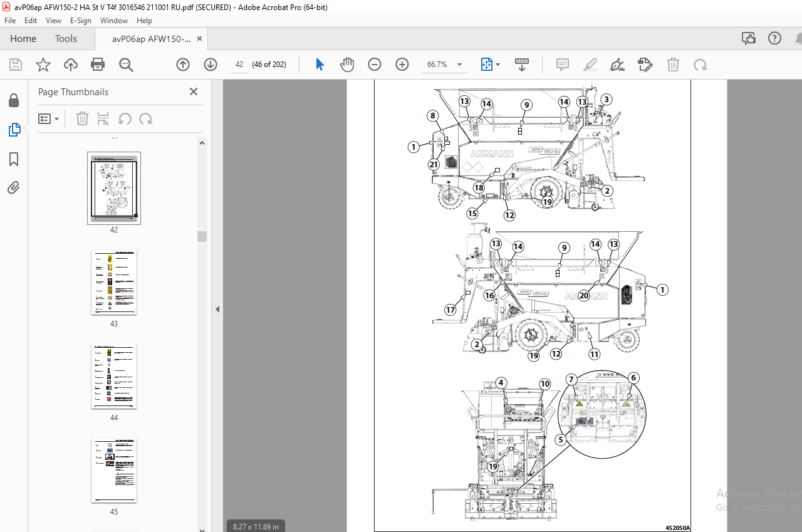
Task: Click the toolbar Delete trash icon
Action: [x=673, y=65]
